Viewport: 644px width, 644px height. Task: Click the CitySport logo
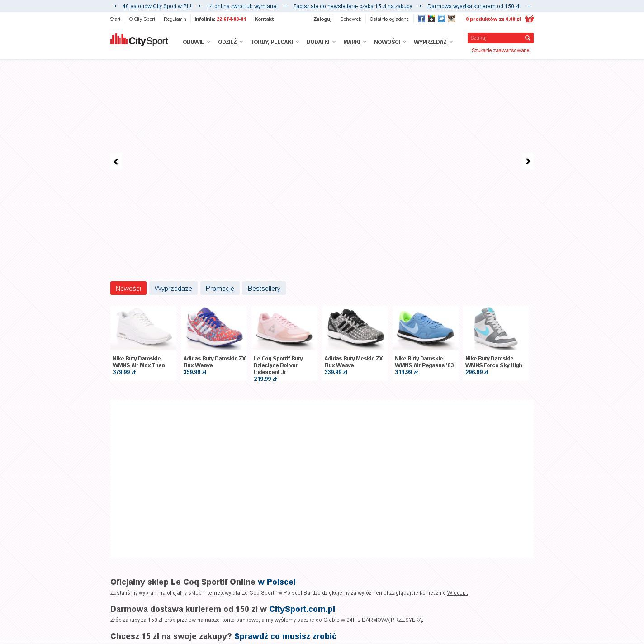click(x=139, y=40)
